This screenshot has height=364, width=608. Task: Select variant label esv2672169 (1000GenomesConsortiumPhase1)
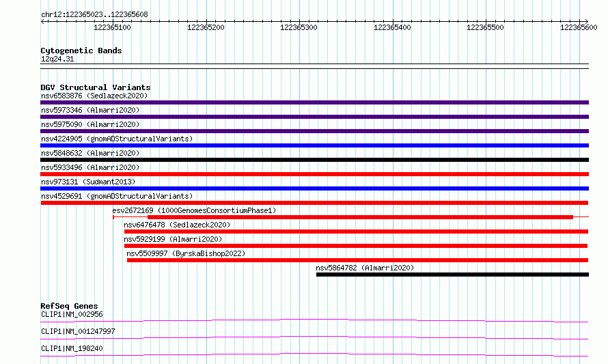click(194, 210)
